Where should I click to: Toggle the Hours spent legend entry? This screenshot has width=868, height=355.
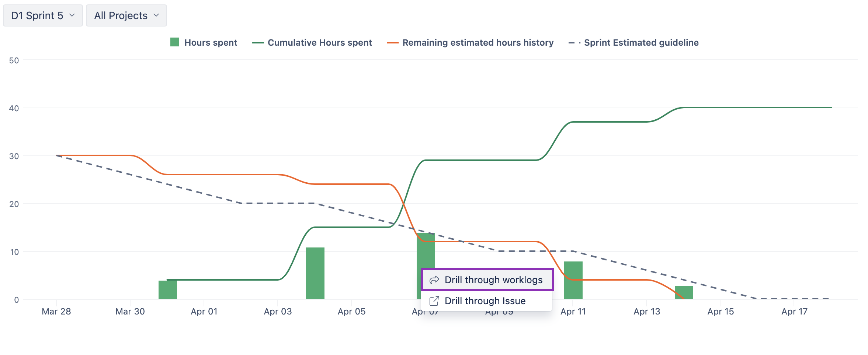[x=204, y=42]
